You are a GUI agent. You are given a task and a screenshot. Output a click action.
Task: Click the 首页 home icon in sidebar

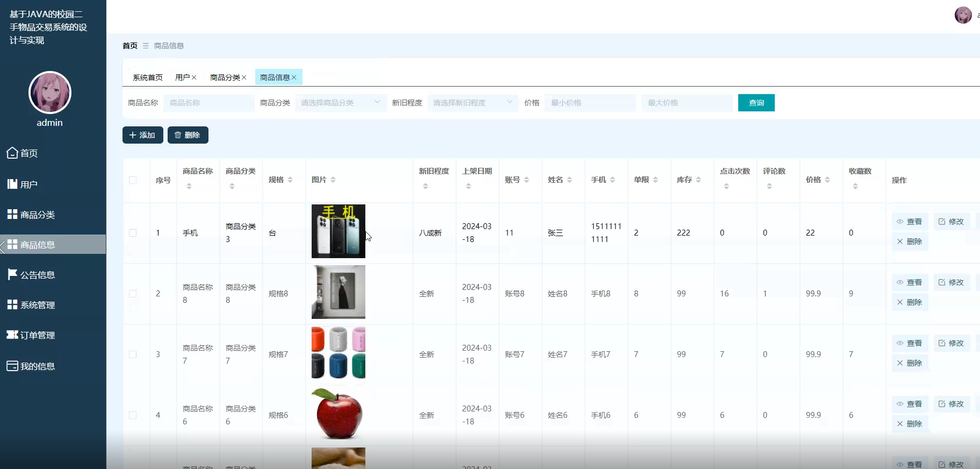click(12, 153)
